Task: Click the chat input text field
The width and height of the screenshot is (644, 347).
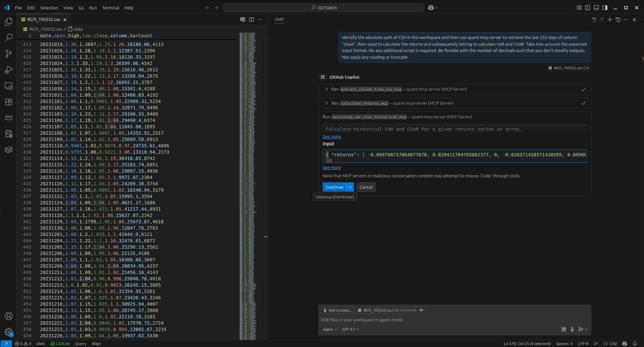Action: pos(433,320)
